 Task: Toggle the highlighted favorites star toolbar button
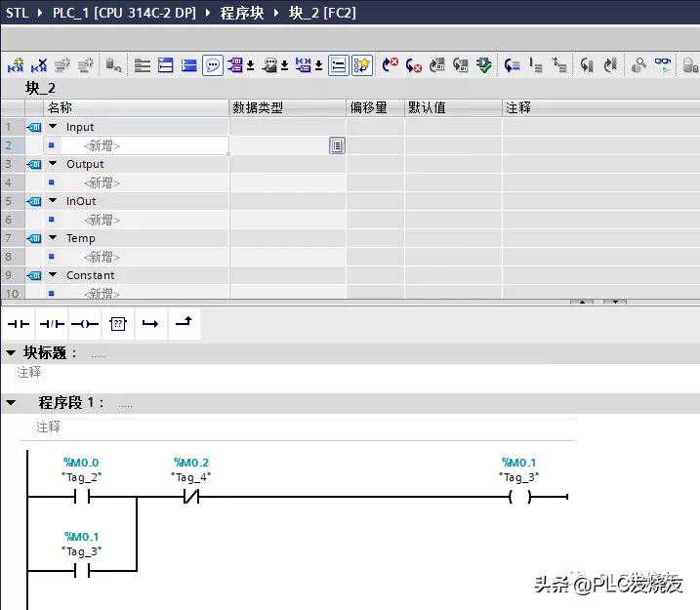click(362, 65)
